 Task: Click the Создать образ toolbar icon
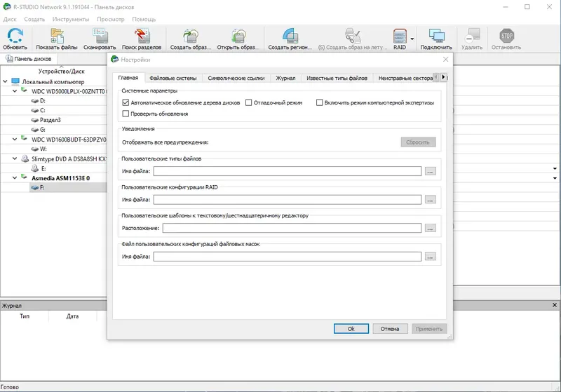191,39
